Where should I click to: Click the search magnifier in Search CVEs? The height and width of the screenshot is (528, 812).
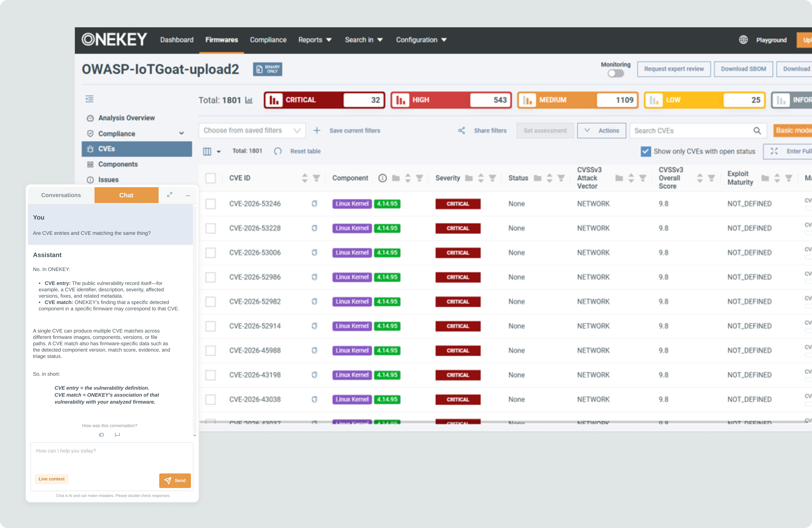point(757,131)
